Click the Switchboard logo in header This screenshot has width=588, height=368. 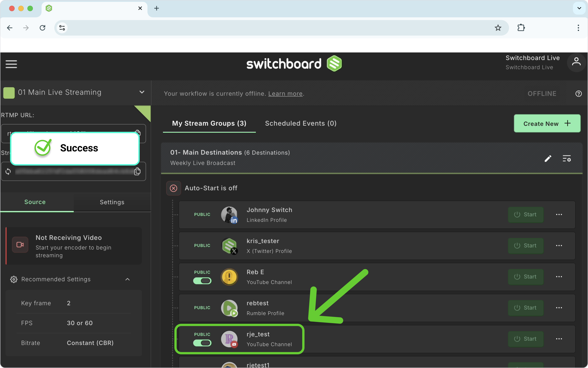pyautogui.click(x=294, y=64)
